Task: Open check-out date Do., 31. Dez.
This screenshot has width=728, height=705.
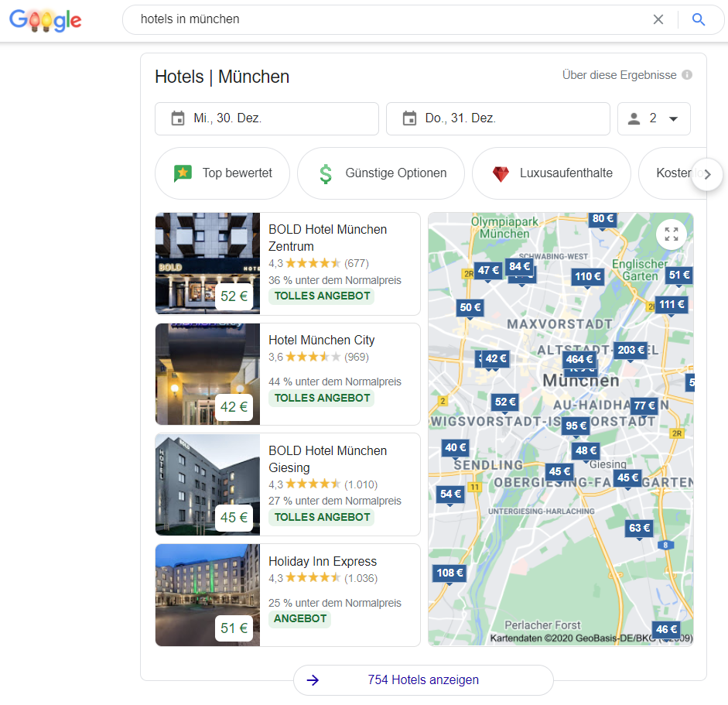Action: (x=497, y=118)
